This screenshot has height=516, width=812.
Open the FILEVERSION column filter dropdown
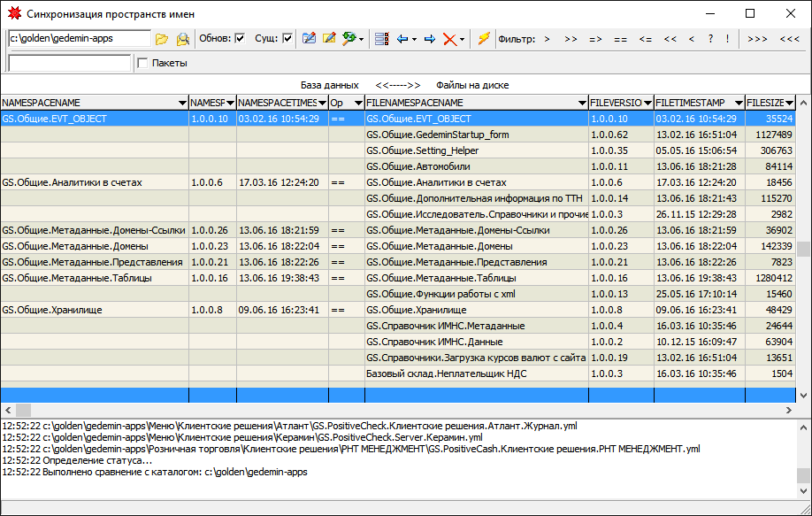coord(647,104)
